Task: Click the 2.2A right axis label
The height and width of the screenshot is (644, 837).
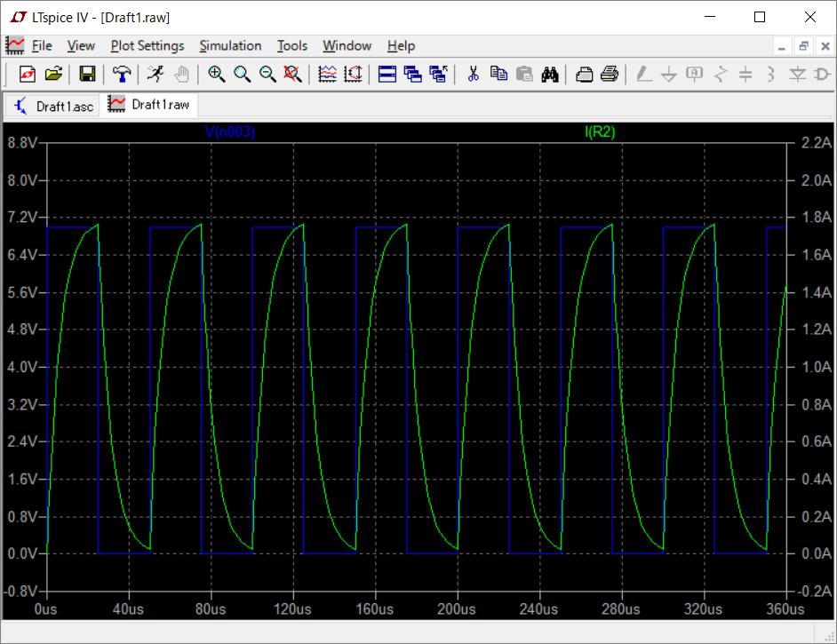Action: [817, 143]
